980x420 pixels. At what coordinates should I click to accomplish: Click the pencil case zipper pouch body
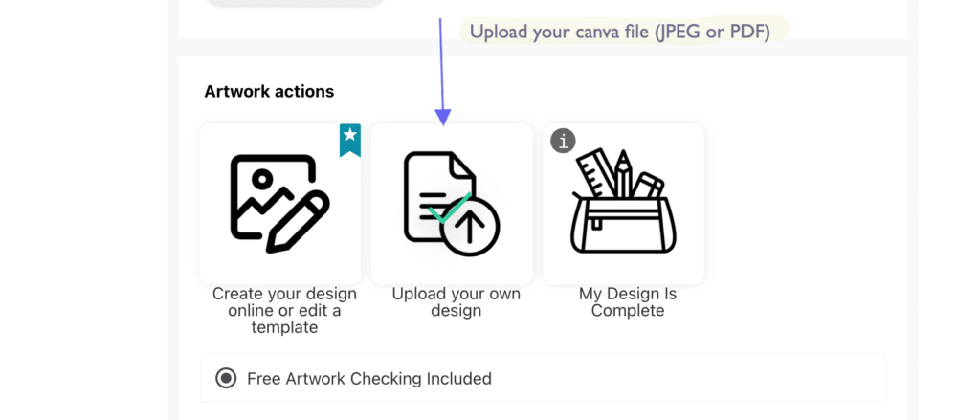point(623,228)
